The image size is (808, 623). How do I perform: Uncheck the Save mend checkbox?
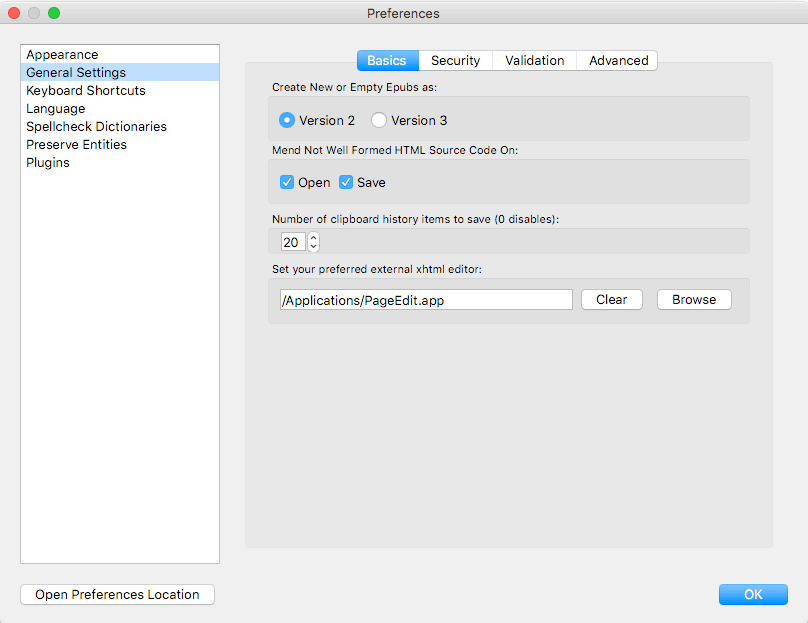(346, 182)
